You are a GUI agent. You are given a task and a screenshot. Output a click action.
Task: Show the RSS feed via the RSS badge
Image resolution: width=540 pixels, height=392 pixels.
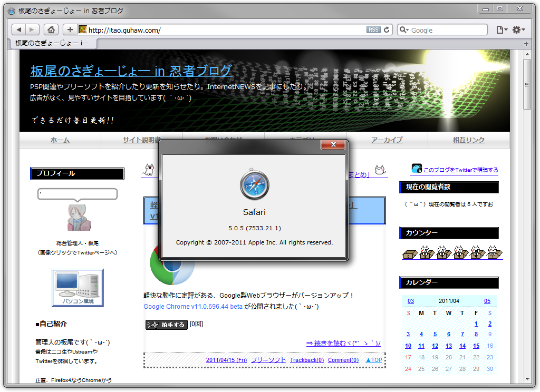pyautogui.click(x=373, y=30)
